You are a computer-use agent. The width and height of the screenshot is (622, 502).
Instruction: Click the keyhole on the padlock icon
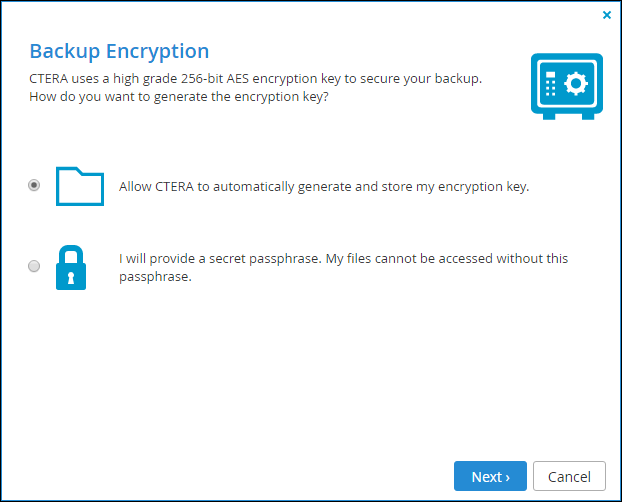coord(71,278)
